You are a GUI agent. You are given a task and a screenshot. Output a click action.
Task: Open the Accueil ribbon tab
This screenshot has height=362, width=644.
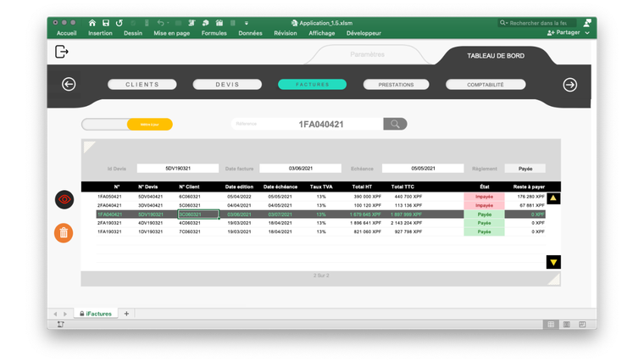click(67, 33)
